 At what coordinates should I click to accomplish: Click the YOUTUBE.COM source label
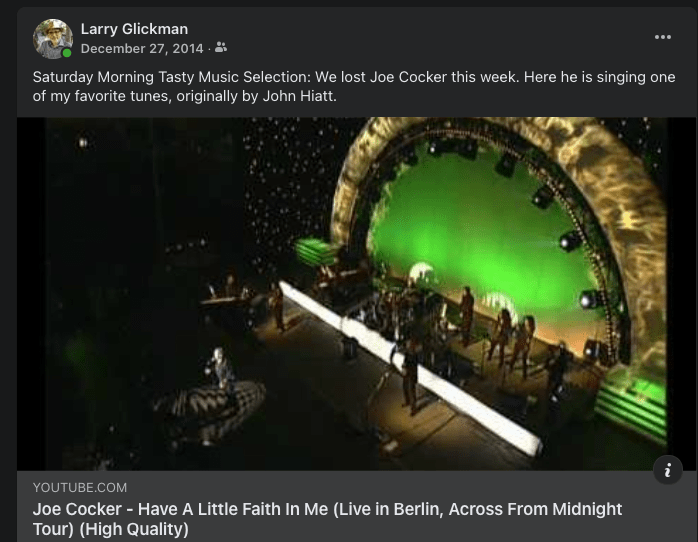click(x=80, y=488)
